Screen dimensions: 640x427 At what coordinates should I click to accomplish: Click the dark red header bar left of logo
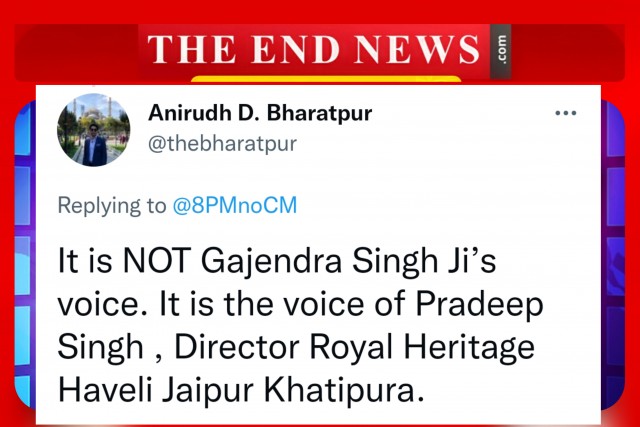[76, 52]
